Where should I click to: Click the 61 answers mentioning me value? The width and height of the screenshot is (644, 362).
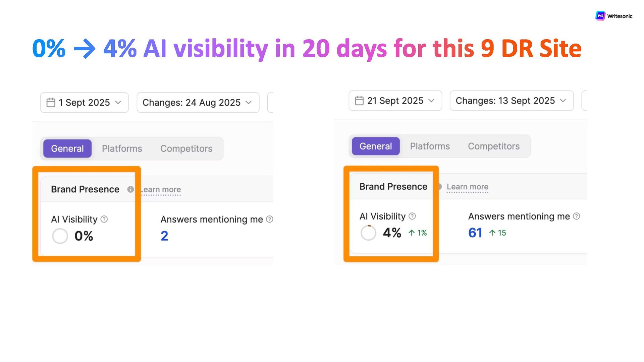(x=475, y=233)
